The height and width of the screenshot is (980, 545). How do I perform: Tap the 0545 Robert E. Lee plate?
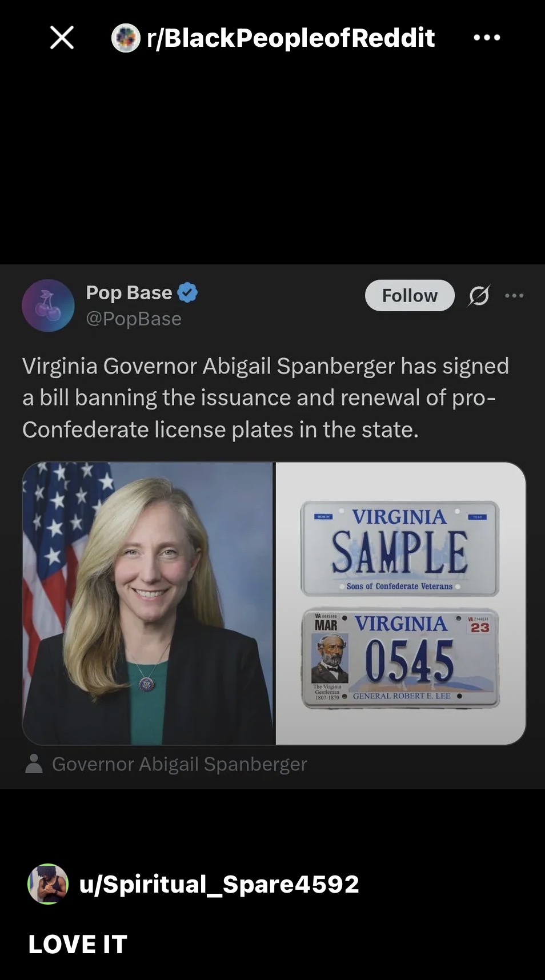(400, 658)
